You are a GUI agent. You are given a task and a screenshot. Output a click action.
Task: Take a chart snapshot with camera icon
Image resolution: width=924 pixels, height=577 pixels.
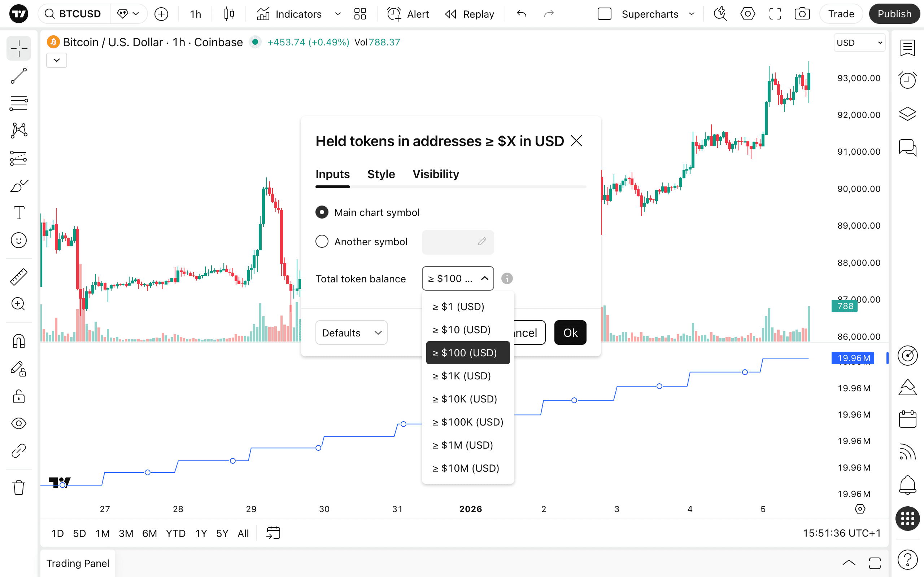click(802, 14)
